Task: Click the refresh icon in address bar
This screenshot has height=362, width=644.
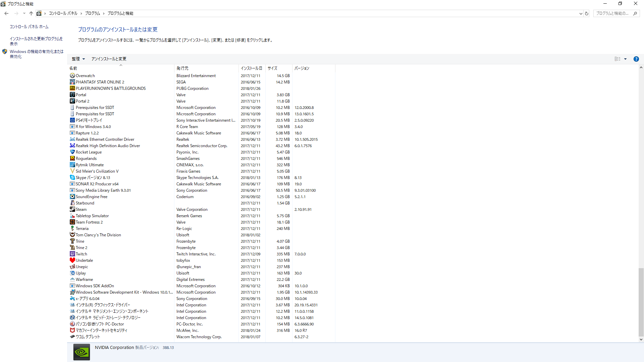Action: (x=587, y=13)
